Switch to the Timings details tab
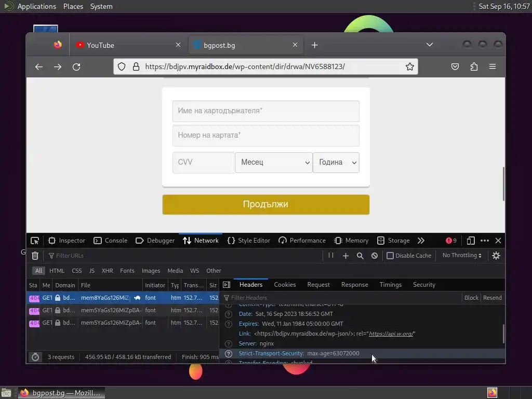This screenshot has width=532, height=399. [x=391, y=285]
